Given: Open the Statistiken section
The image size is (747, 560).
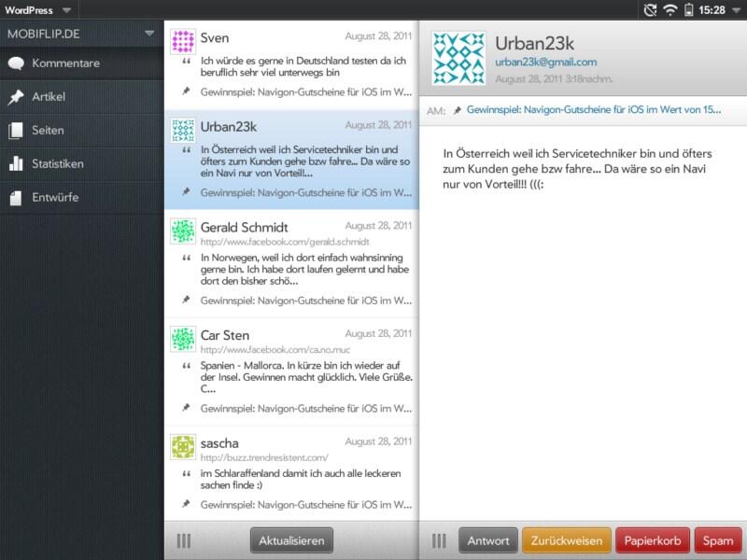Looking at the screenshot, I should pyautogui.click(x=81, y=164).
